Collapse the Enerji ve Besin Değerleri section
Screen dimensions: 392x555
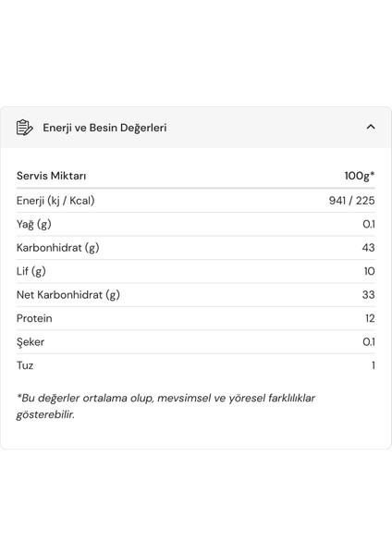tap(371, 127)
